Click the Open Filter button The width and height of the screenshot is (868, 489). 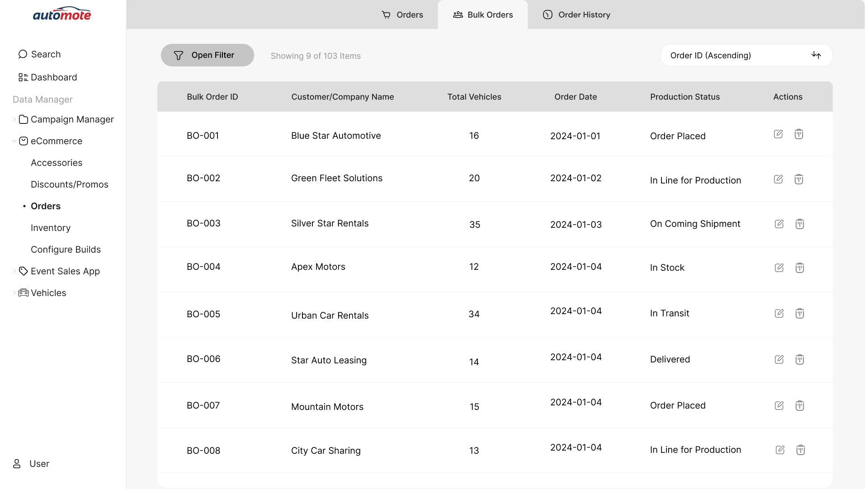click(x=207, y=55)
